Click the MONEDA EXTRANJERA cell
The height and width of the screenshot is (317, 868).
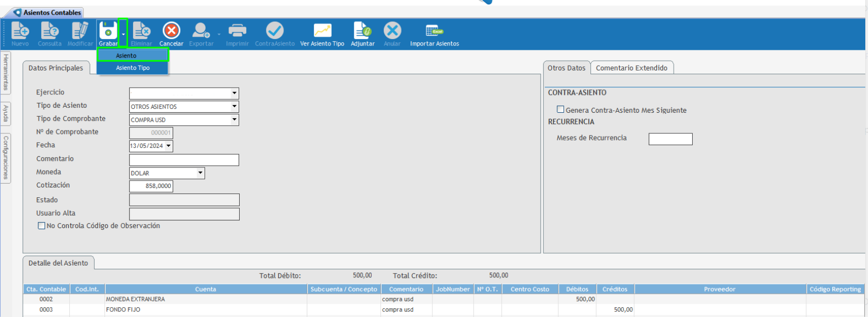point(206,299)
